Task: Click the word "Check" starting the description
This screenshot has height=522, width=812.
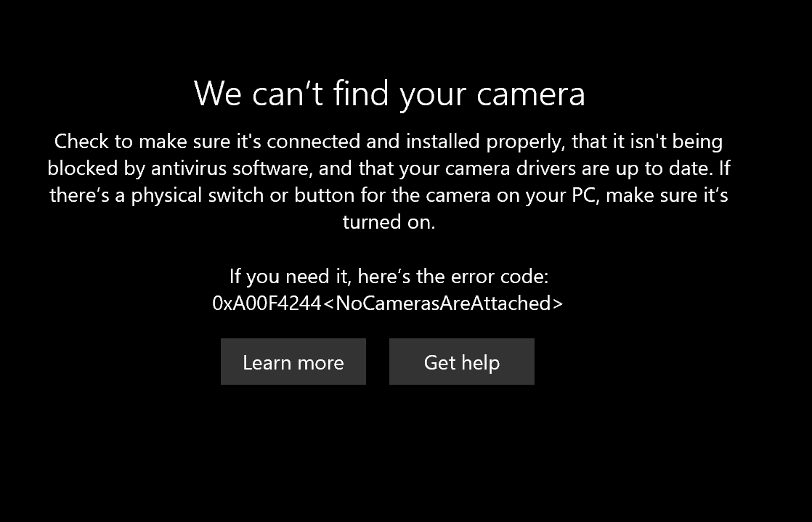Action: (x=81, y=142)
